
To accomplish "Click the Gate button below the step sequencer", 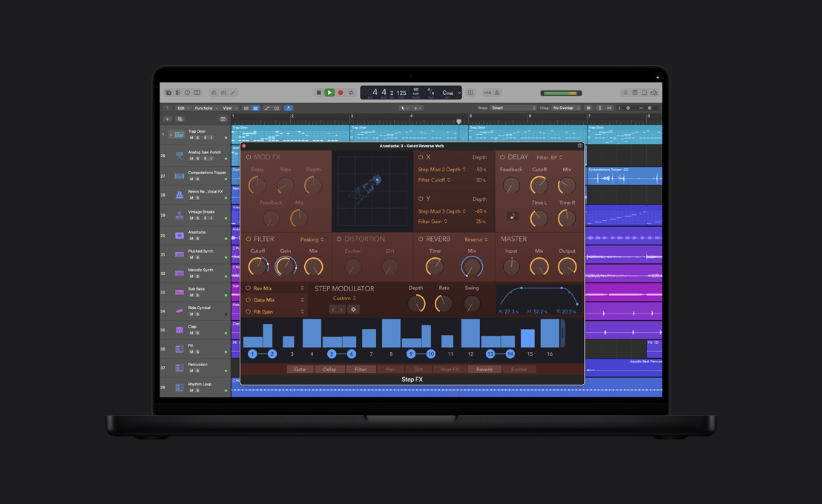I will [300, 368].
